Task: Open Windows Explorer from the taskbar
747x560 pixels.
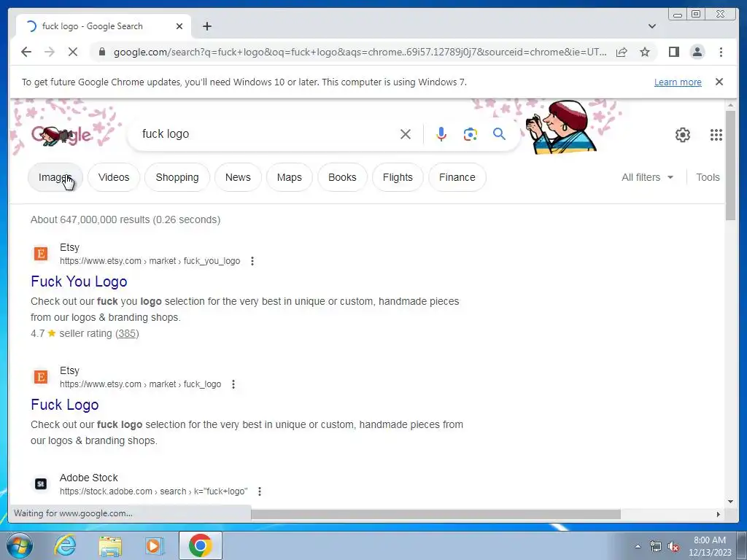Action: click(x=110, y=545)
